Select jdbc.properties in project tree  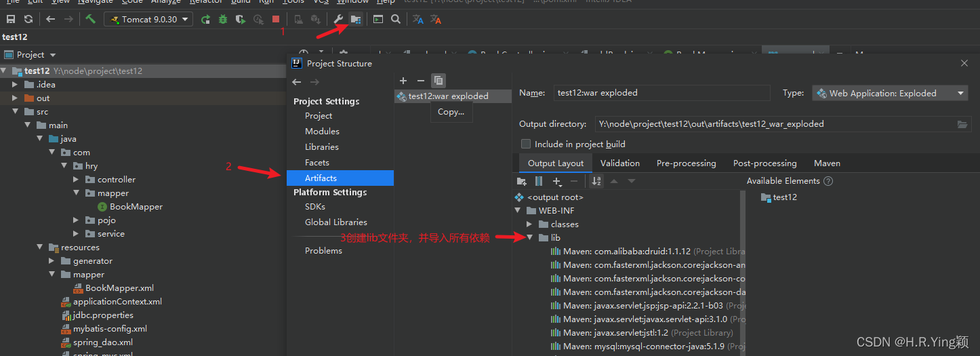103,315
